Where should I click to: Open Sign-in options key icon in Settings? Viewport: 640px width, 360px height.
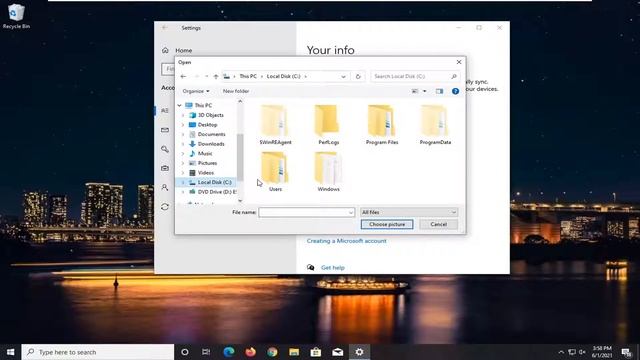click(165, 149)
